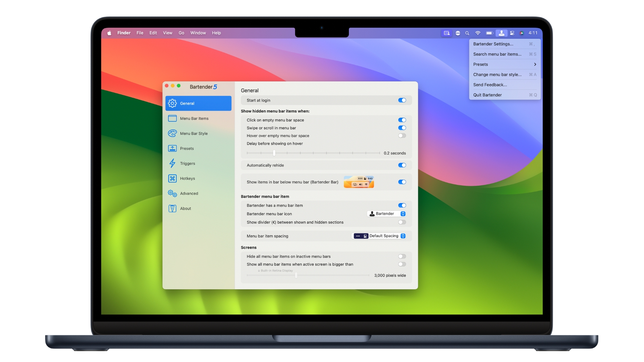The width and height of the screenshot is (644, 362).
Task: Open the Menu Bar Style palette icon
Action: pyautogui.click(x=172, y=133)
